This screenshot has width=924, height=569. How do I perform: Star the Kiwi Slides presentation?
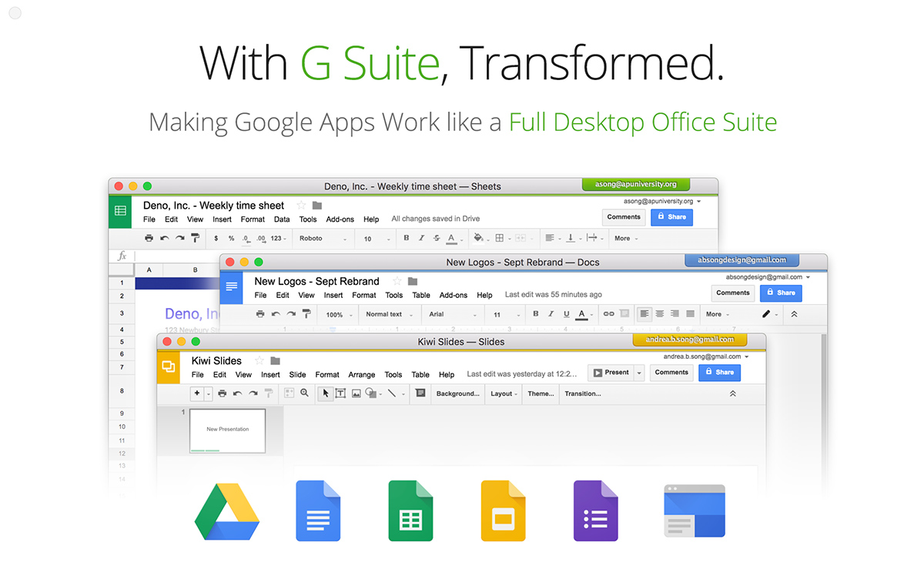pyautogui.click(x=259, y=360)
